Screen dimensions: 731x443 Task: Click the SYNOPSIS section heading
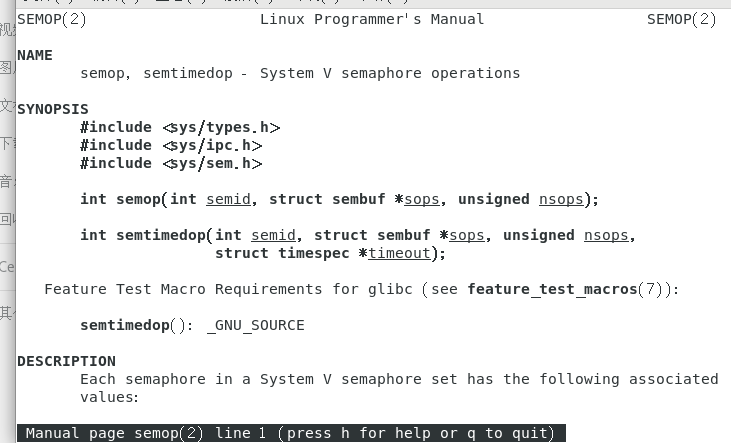53,110
